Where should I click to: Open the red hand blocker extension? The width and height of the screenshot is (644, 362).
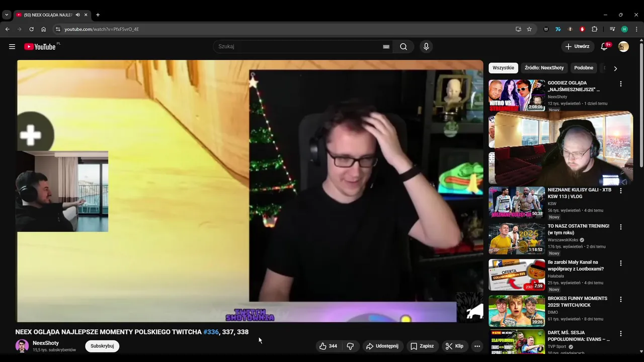point(582,29)
